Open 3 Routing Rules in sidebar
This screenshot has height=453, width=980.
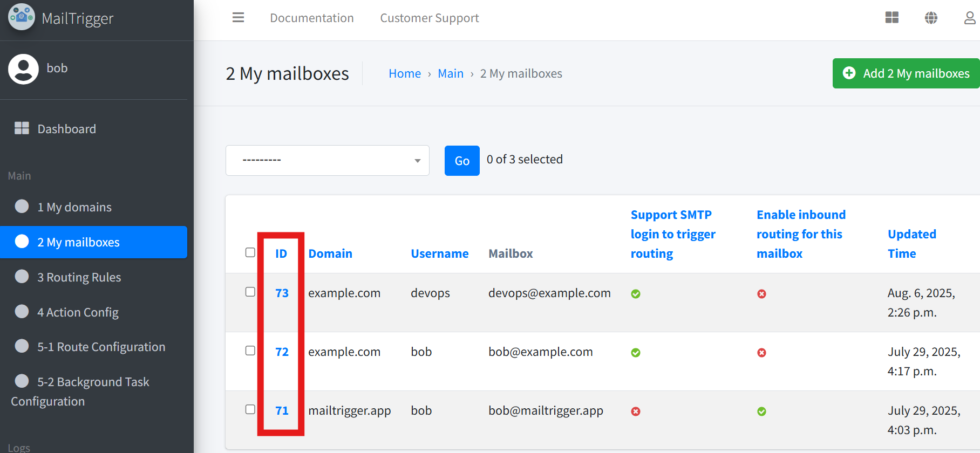[79, 277]
